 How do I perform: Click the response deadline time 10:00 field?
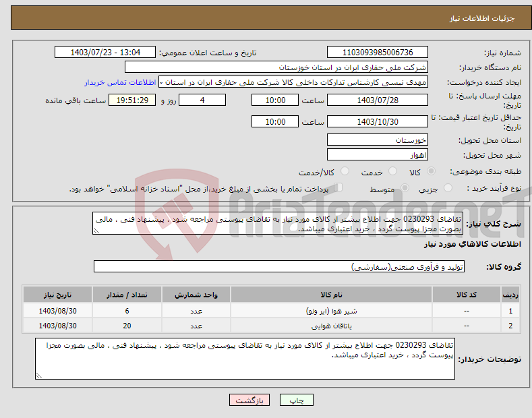(x=275, y=100)
